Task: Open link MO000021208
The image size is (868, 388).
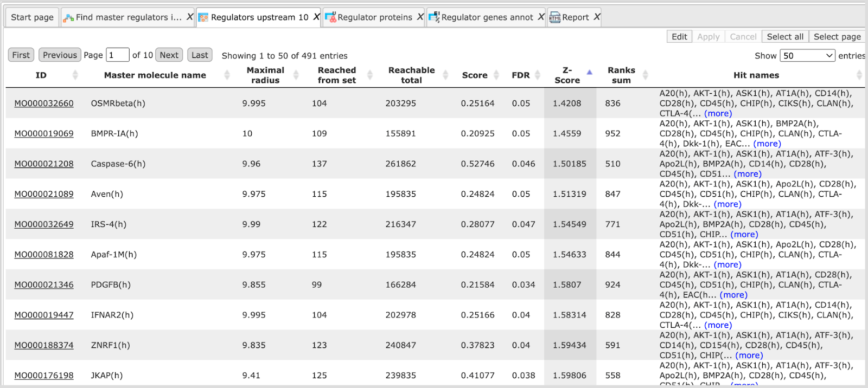Action: coord(44,164)
